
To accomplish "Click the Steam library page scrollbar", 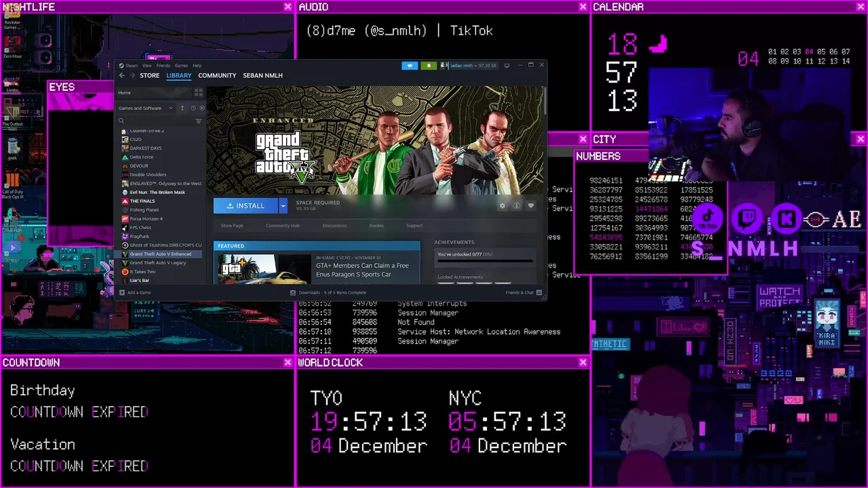I will click(x=544, y=102).
